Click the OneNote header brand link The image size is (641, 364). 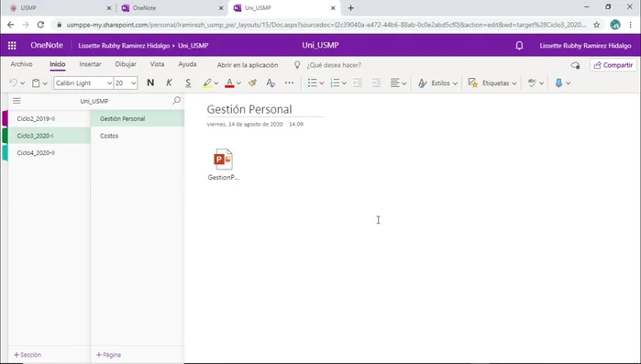[x=47, y=45]
